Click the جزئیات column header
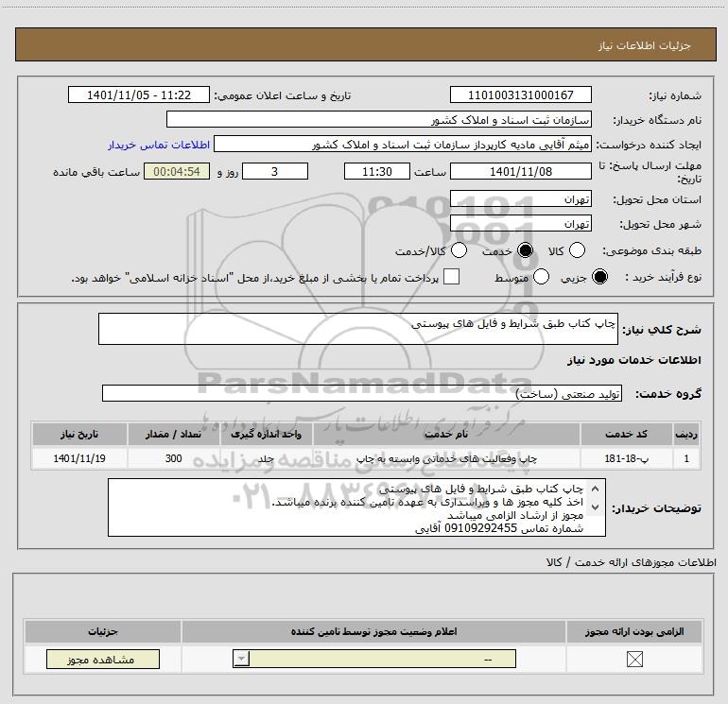The height and width of the screenshot is (704, 728). pos(103,631)
